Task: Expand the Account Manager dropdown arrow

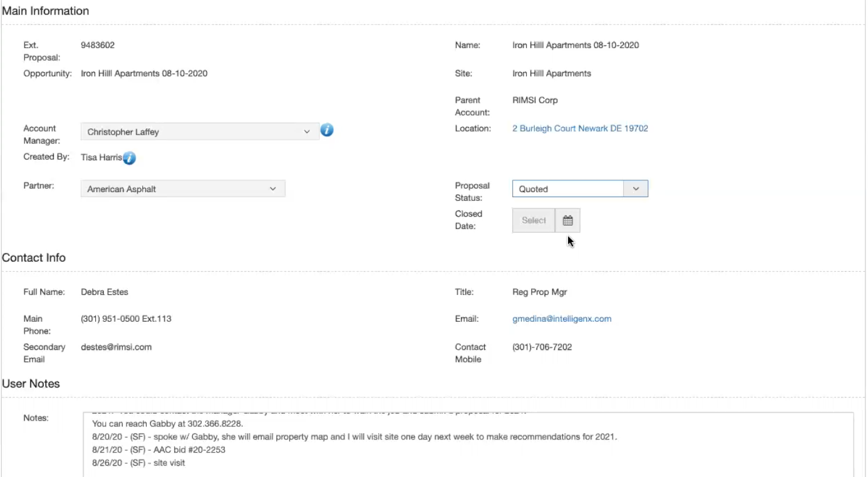Action: [307, 132]
